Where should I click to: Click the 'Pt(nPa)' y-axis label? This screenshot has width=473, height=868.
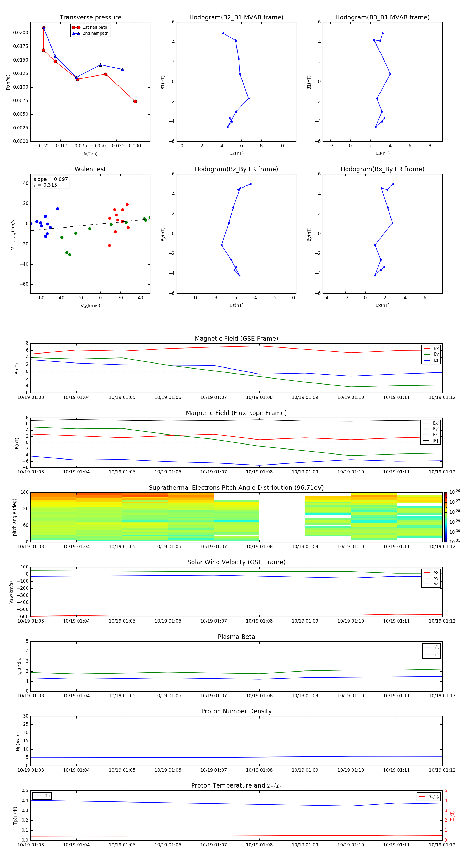coord(8,82)
